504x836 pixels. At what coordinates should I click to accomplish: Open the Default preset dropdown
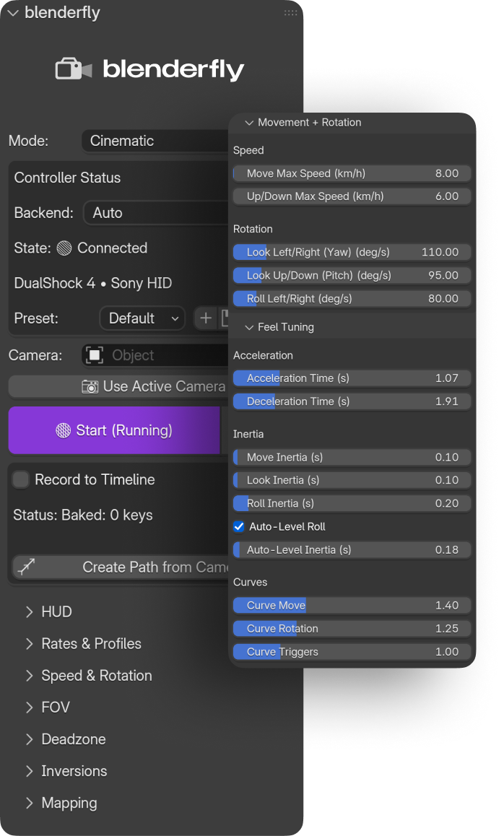142,318
